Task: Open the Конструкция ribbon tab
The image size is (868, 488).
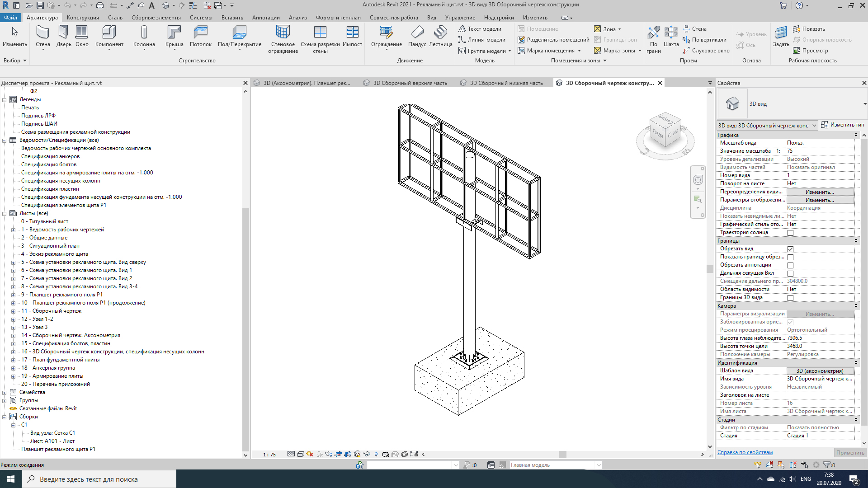Action: pyautogui.click(x=83, y=18)
